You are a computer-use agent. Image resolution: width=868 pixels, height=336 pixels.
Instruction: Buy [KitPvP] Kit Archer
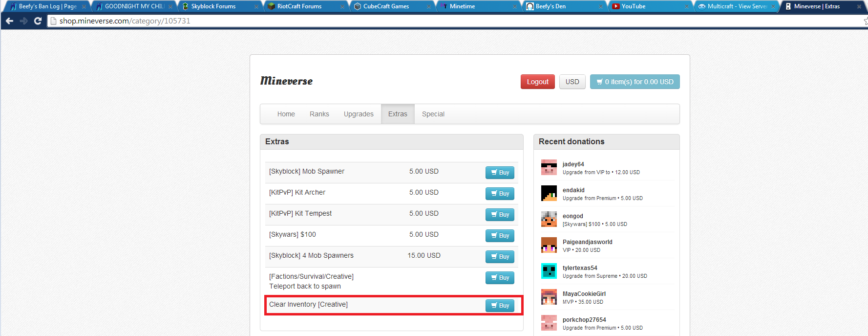pos(500,194)
